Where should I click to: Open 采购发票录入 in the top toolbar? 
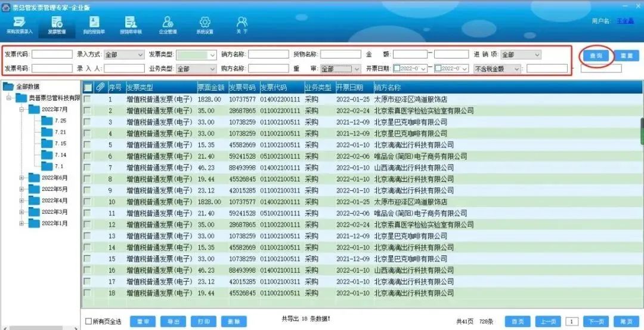tap(19, 24)
